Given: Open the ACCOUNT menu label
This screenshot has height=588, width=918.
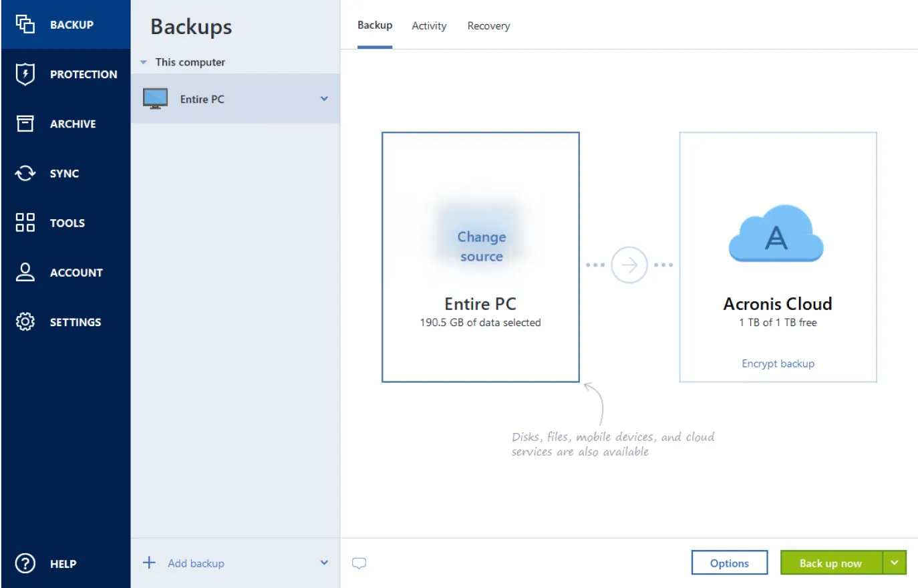Looking at the screenshot, I should (76, 273).
